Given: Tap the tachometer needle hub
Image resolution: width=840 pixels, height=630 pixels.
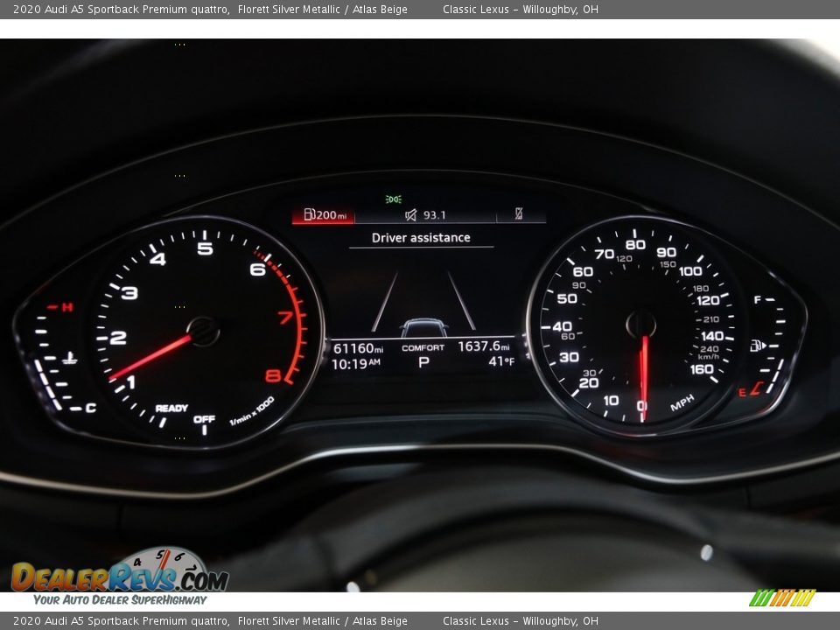Looking at the screenshot, I should coord(203,331).
